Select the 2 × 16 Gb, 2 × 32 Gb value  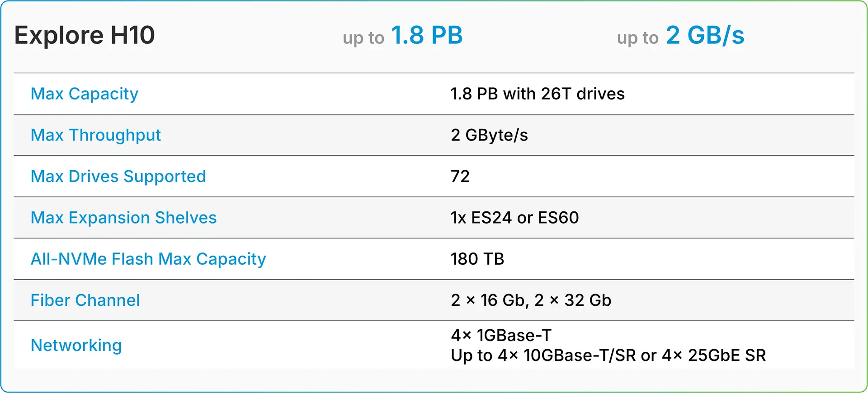(531, 300)
